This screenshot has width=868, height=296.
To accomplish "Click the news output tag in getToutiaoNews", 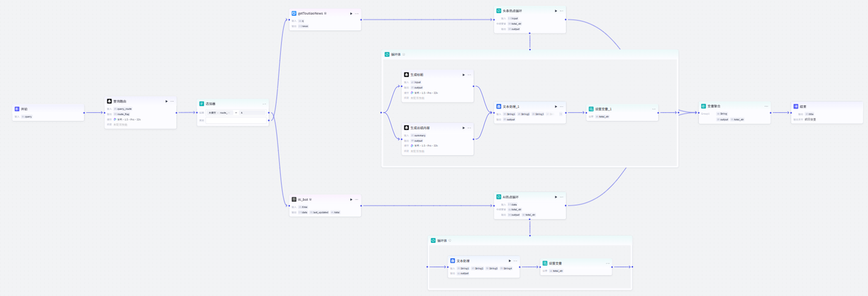I will [x=304, y=27].
